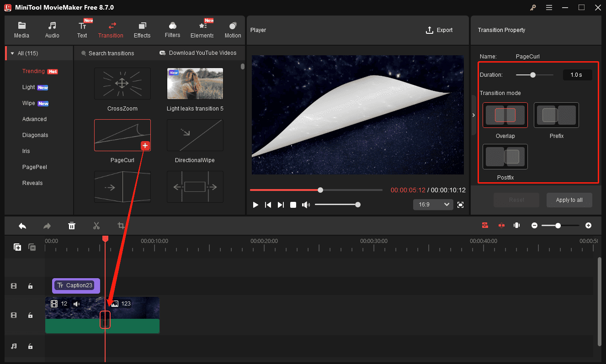Play the video preview
Viewport: 606px width, 364px height.
[x=256, y=205]
